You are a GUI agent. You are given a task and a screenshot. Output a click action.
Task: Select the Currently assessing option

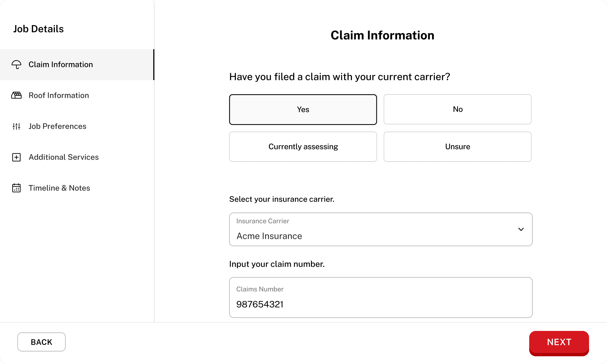(303, 147)
